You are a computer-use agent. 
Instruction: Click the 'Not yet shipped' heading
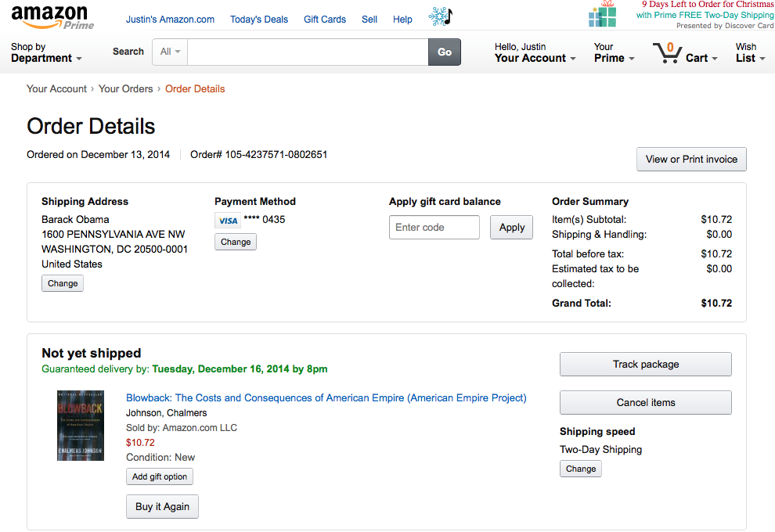pos(92,353)
